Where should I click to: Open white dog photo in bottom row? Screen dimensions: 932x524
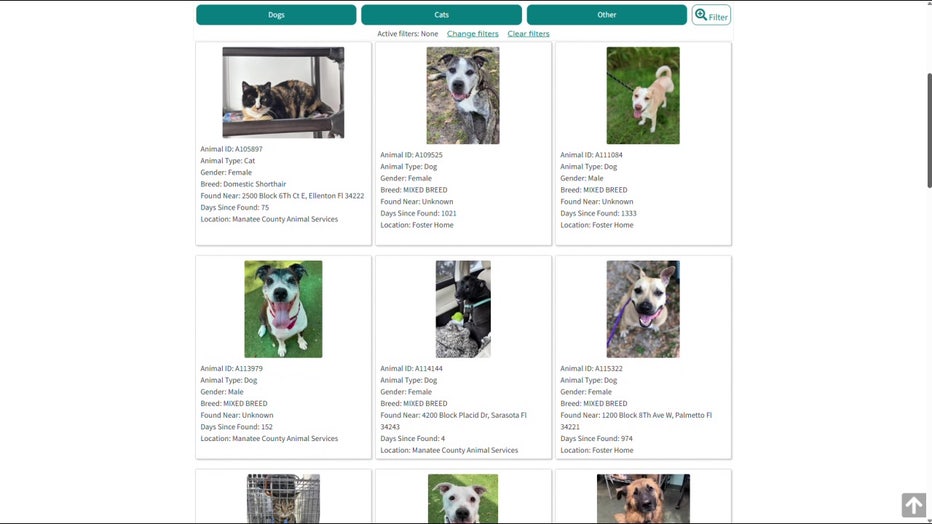[463, 498]
